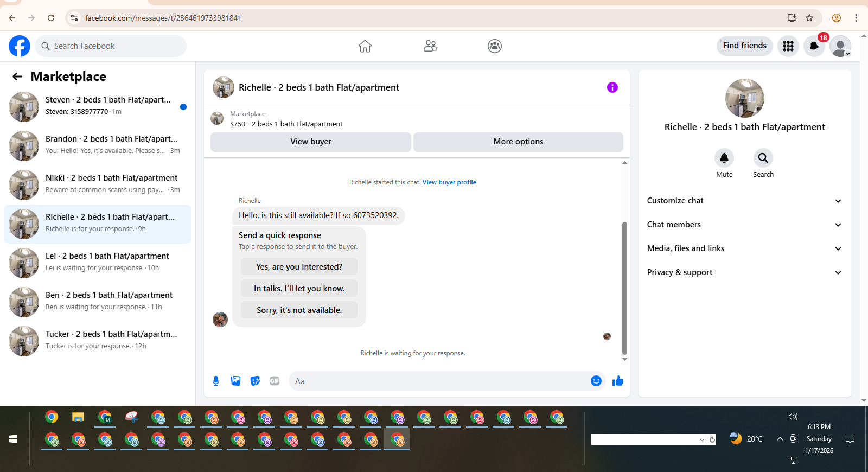The height and width of the screenshot is (472, 868).
Task: Choose a GIF for the message
Action: pos(275,381)
